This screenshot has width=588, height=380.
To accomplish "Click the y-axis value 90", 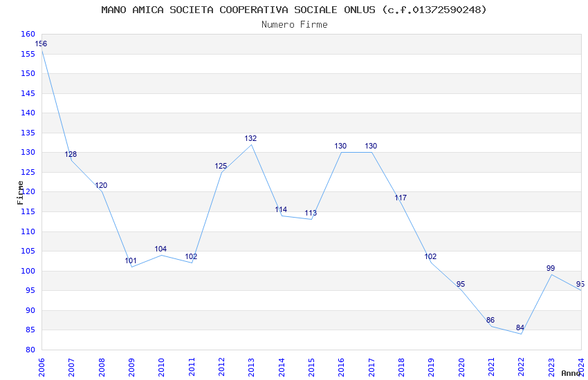I will point(30,310).
